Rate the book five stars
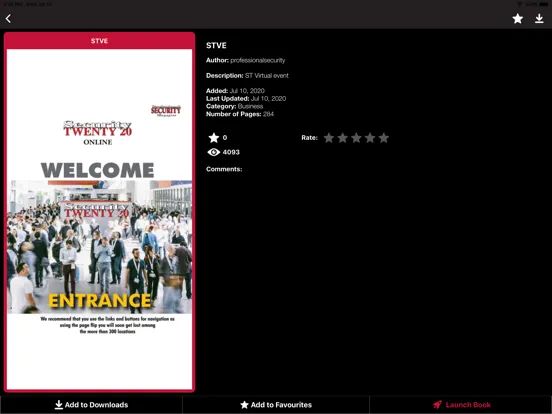 pos(384,138)
